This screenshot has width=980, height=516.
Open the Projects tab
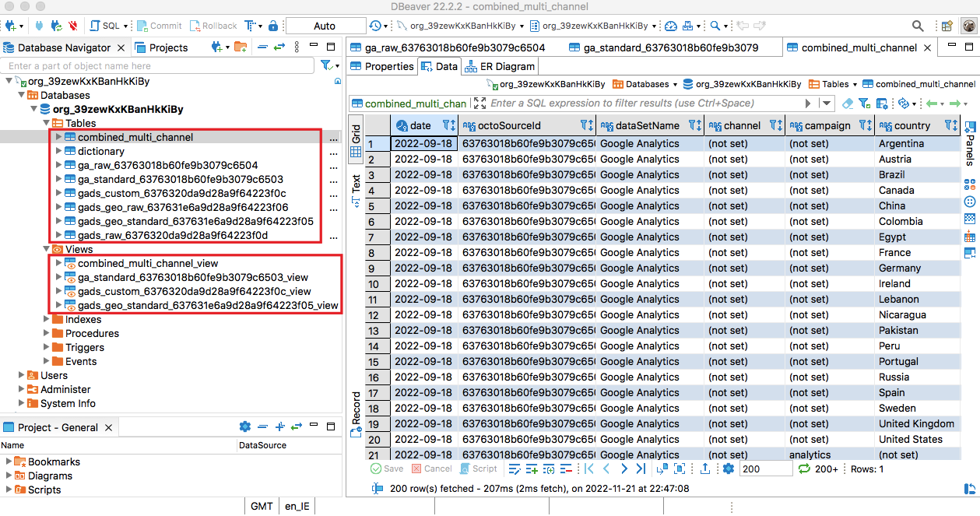tap(168, 47)
